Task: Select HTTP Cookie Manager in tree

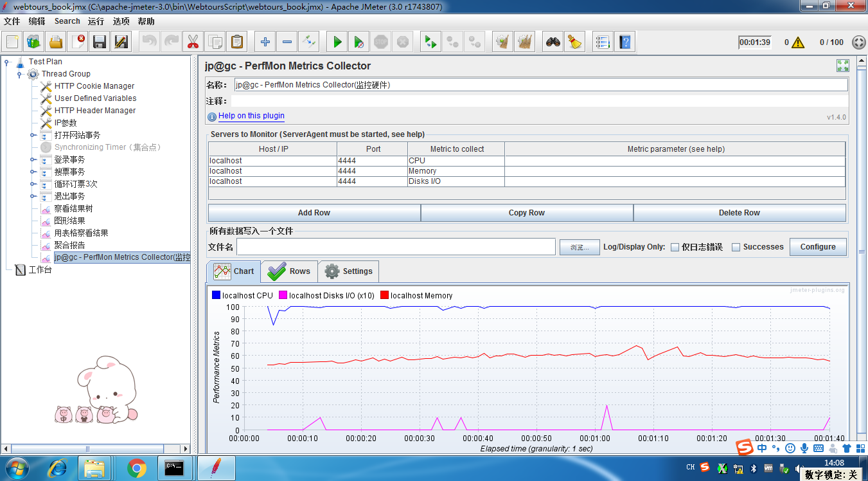Action: (x=94, y=86)
